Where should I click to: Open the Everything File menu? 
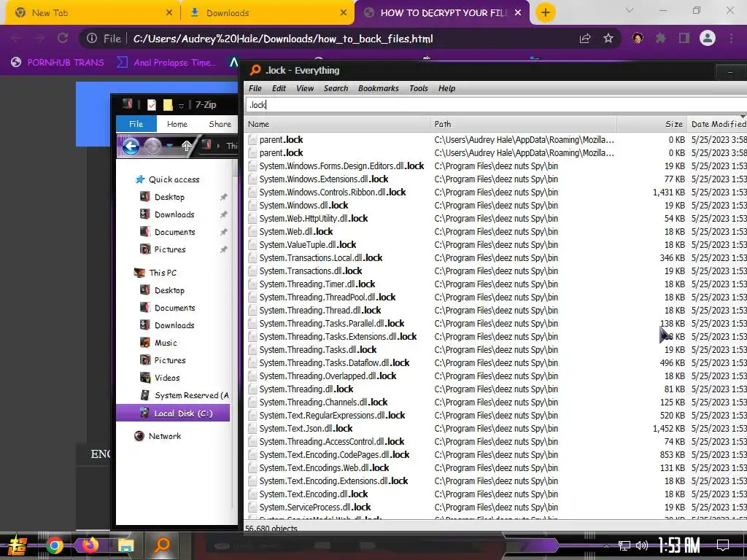point(255,88)
